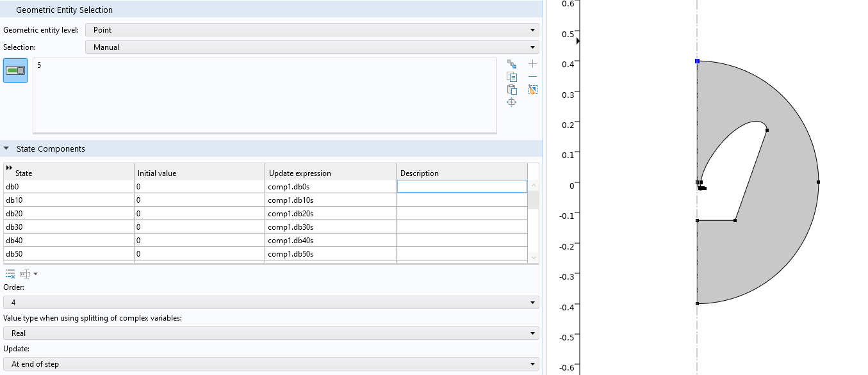Open the Update 'At end of step' dropdown
Image resolution: width=868 pixels, height=375 pixels.
[x=271, y=364]
